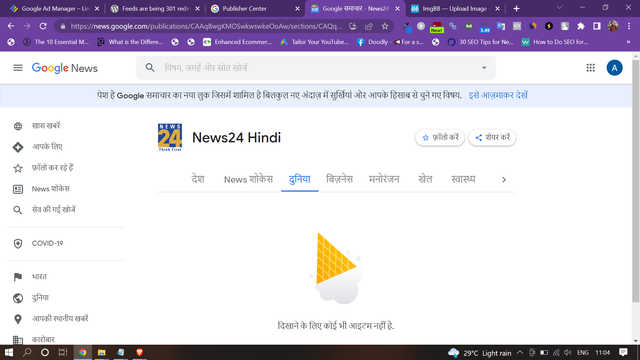Switch to the 'स्वास्थ्य' tab
This screenshot has height=360, width=640.
click(463, 179)
